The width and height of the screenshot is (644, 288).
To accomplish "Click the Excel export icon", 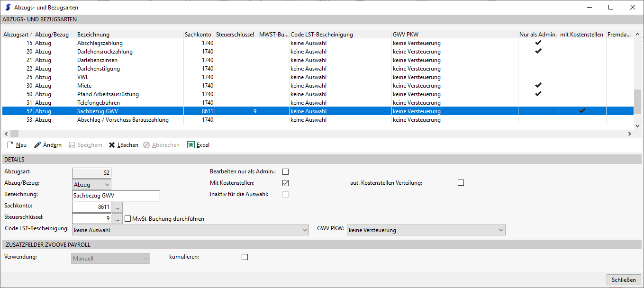I will tap(191, 145).
